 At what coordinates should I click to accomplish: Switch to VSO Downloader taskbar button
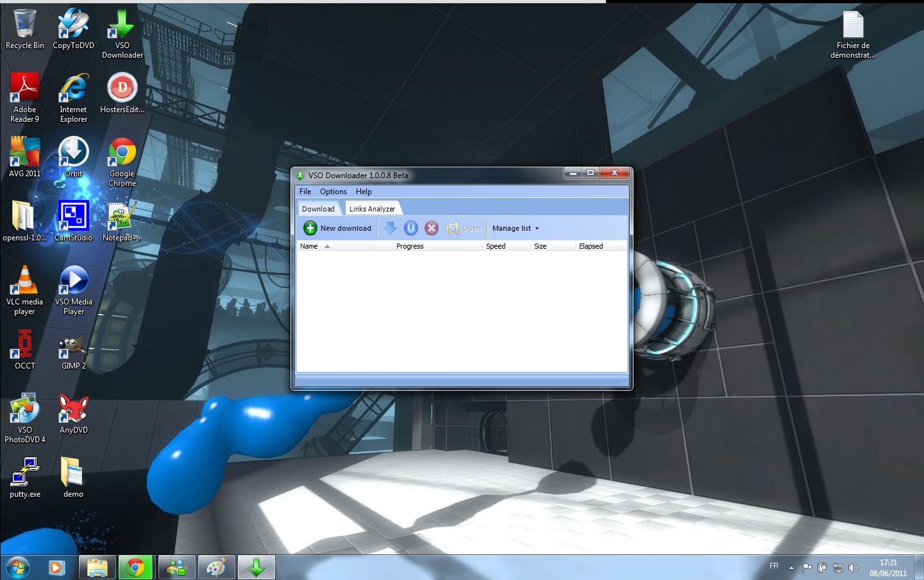(x=256, y=568)
